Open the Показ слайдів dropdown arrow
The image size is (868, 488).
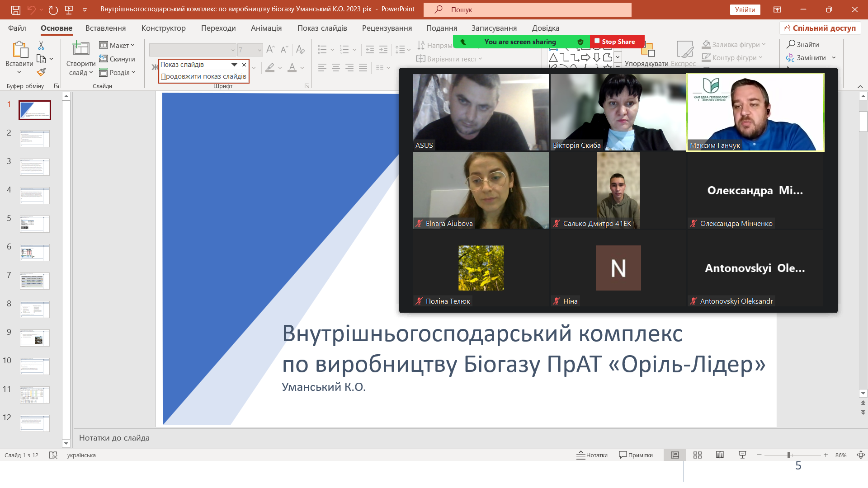tap(234, 65)
